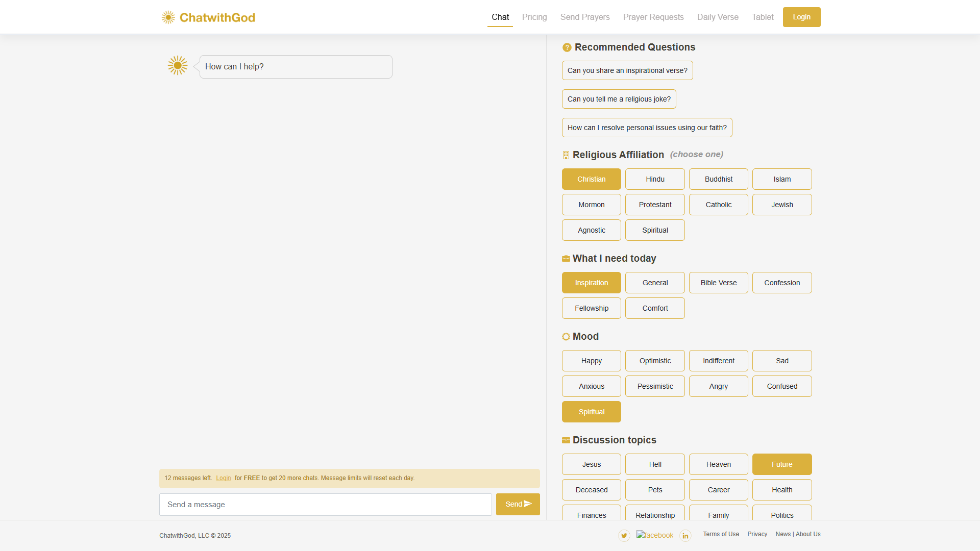980x551 pixels.
Task: Set mood to Angry
Action: coord(719,386)
